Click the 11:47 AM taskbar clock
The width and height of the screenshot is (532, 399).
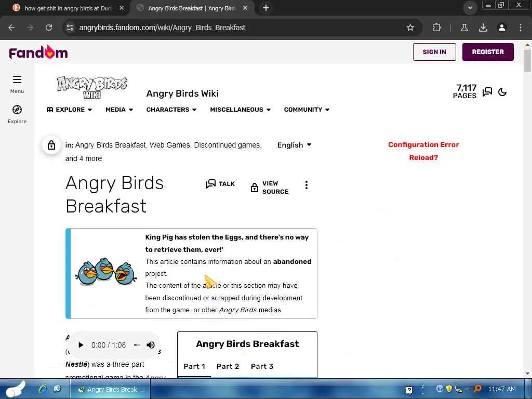(x=502, y=389)
